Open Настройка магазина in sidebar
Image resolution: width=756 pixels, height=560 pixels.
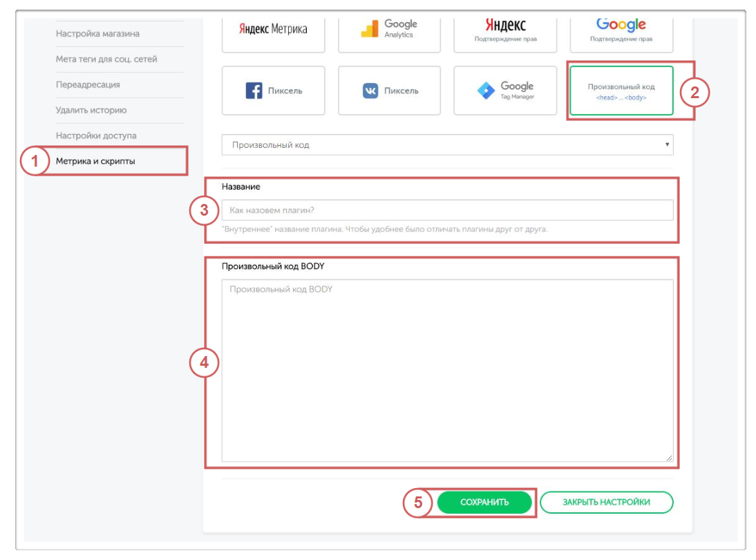(97, 33)
